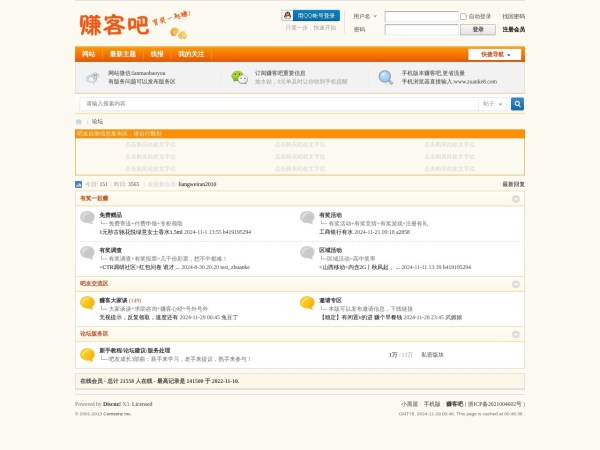Open the 免费赠品 forum bubble icon
This screenshot has height=450, width=600.
87,218
